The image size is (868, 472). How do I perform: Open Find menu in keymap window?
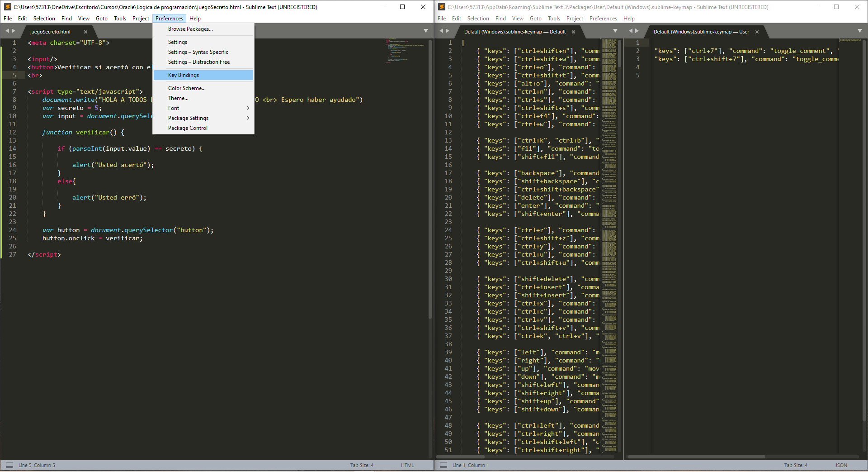[x=500, y=19]
